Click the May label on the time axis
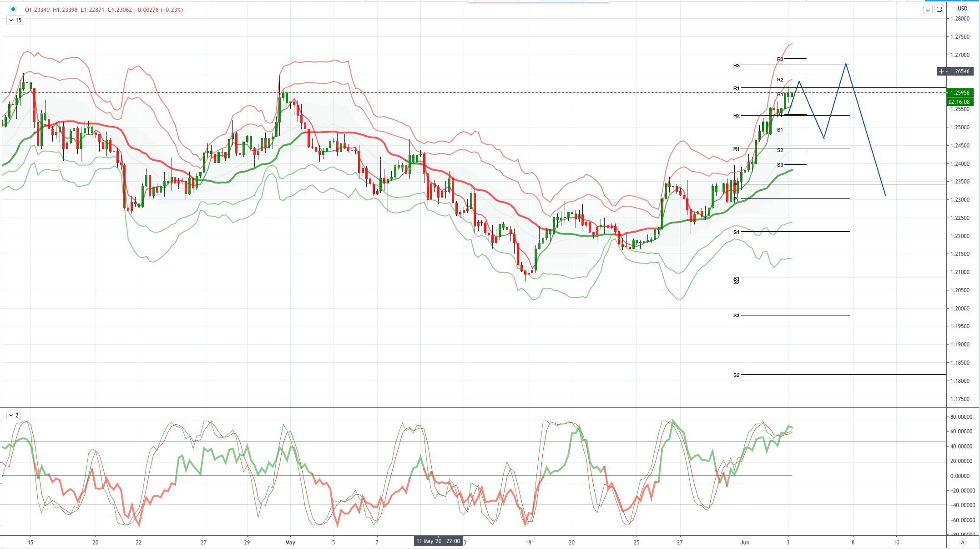Image resolution: width=980 pixels, height=549 pixels. 290,542
